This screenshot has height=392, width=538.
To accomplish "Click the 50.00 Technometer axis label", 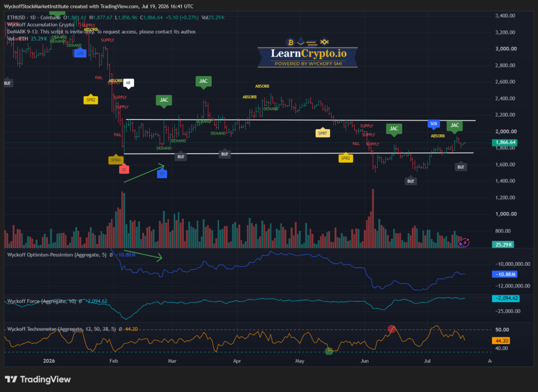I will (x=502, y=329).
